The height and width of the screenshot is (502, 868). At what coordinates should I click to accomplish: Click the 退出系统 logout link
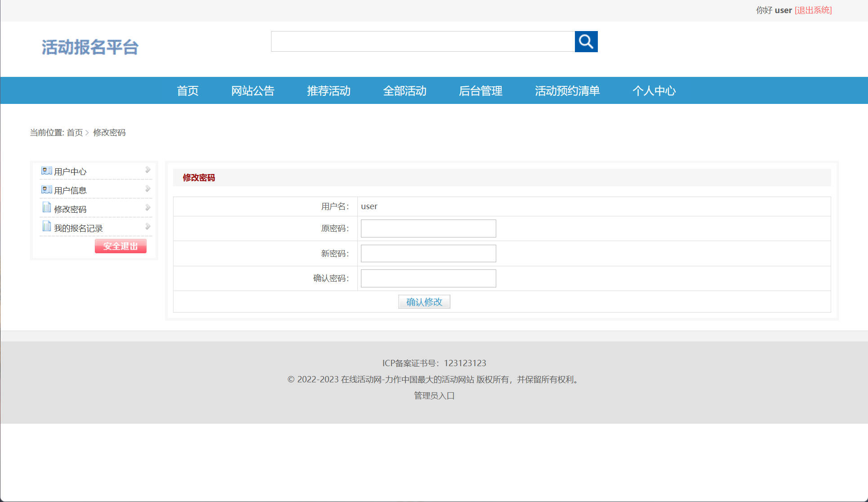[813, 10]
